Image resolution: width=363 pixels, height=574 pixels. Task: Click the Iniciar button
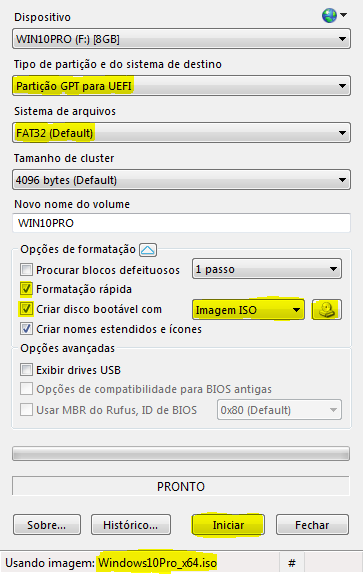coord(228,525)
